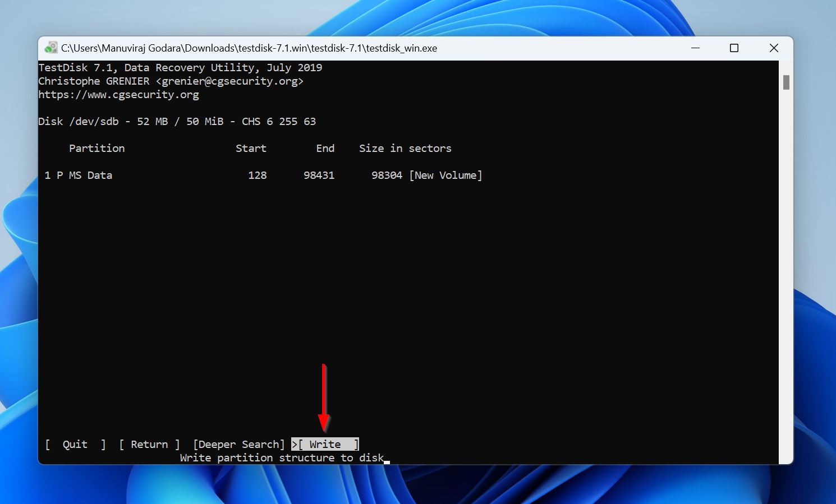Click the Start column header
The image size is (836, 504).
coord(251,148)
